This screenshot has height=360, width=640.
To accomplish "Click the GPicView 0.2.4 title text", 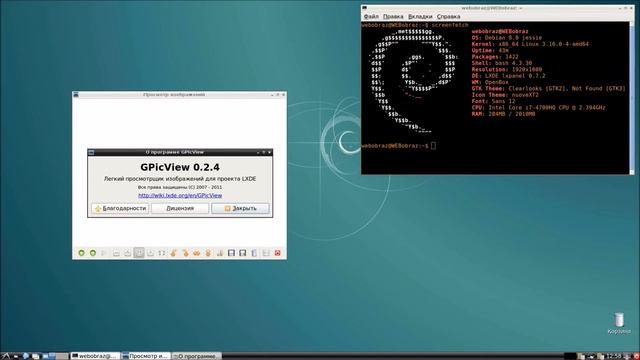I will [x=180, y=167].
